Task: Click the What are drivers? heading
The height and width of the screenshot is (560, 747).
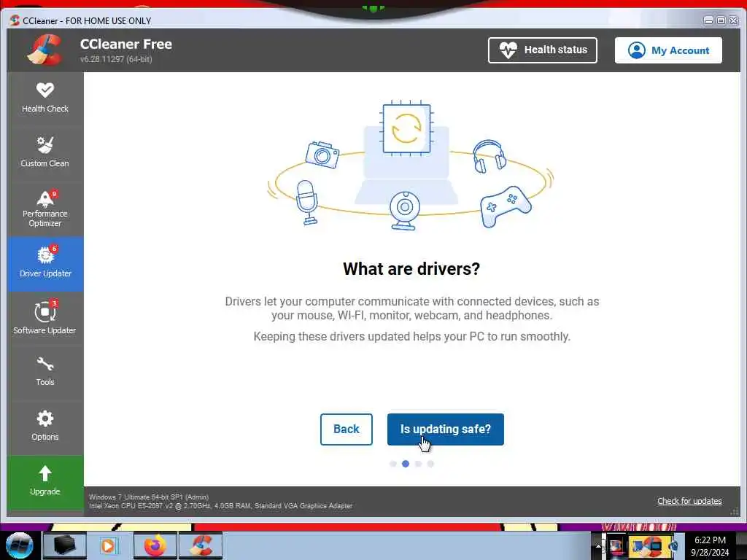Action: click(x=411, y=269)
